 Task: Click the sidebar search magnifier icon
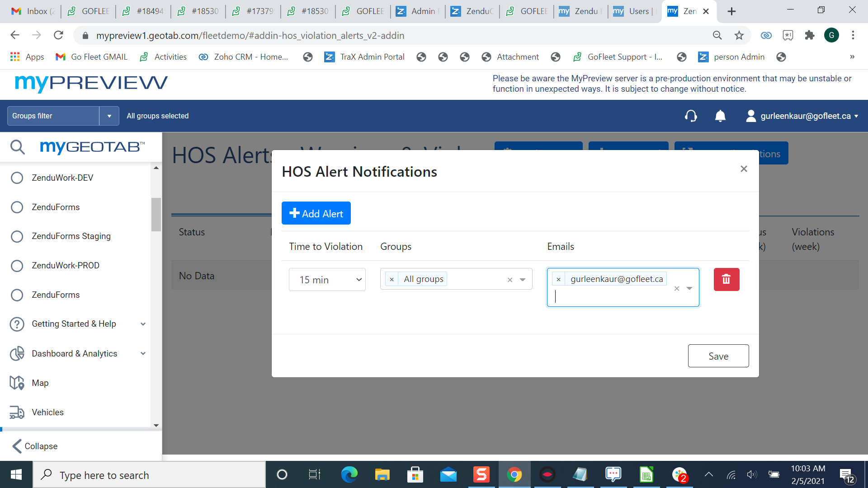pyautogui.click(x=18, y=147)
